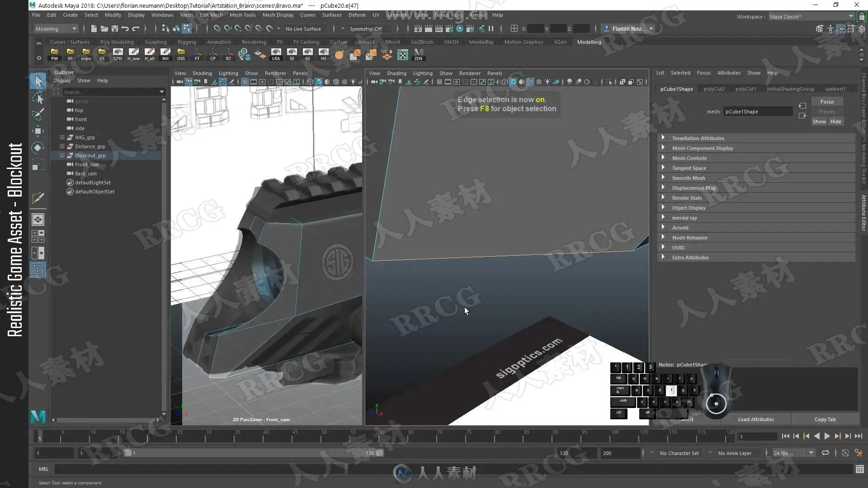Switch to single-pane viewport layout
Viewport: 868px width, 488px height.
[38, 220]
